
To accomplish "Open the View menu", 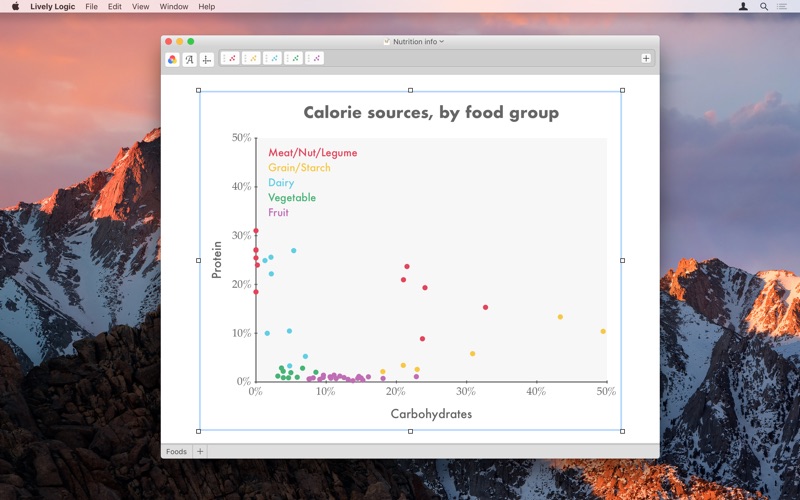I will coord(140,7).
